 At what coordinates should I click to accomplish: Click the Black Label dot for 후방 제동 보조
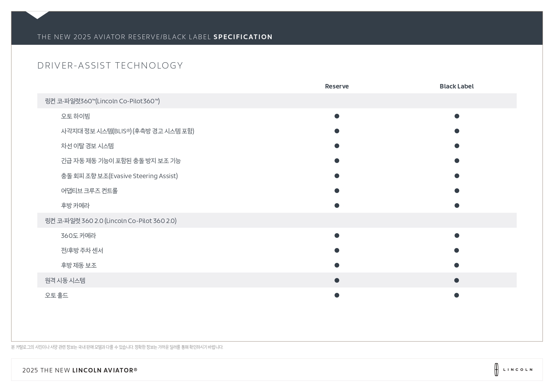456,265
